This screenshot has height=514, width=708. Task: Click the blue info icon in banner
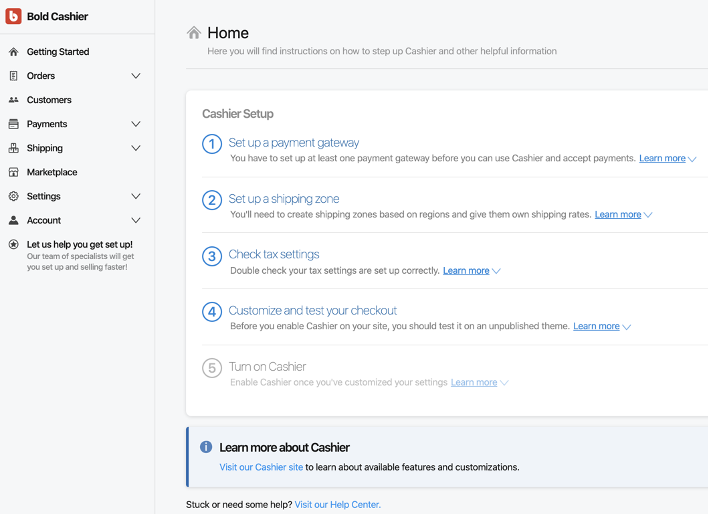(x=206, y=447)
